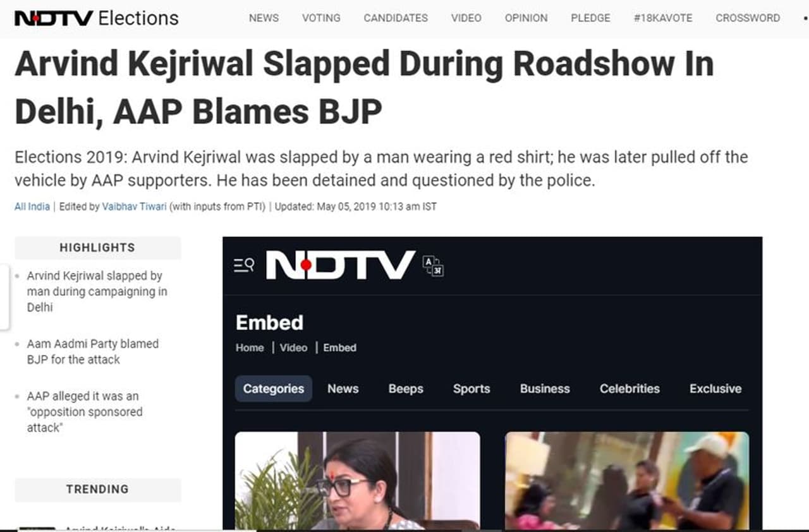Select the #18KAVOTE navigation item

[x=663, y=18]
